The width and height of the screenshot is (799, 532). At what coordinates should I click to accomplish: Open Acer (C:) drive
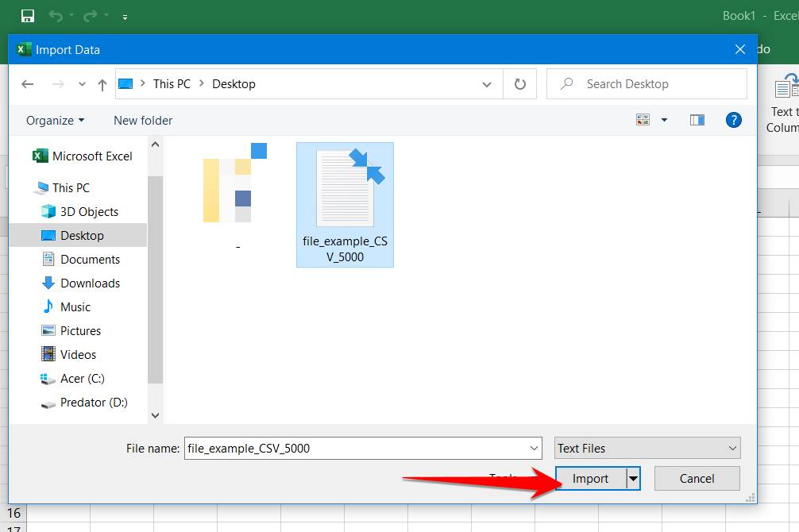coord(72,379)
